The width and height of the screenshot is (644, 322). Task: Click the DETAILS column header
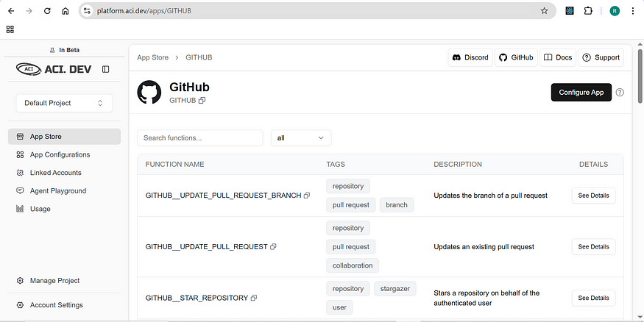(593, 165)
